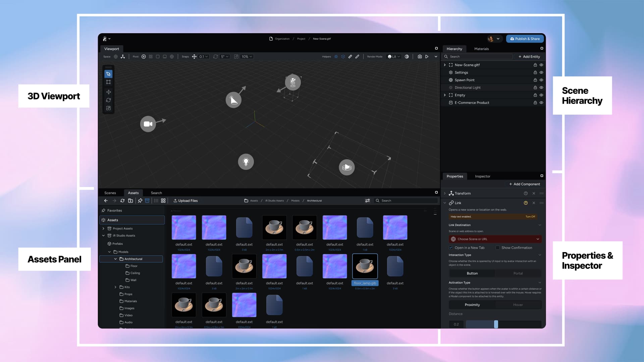Open the Scenes tab in the assets panel

point(110,193)
